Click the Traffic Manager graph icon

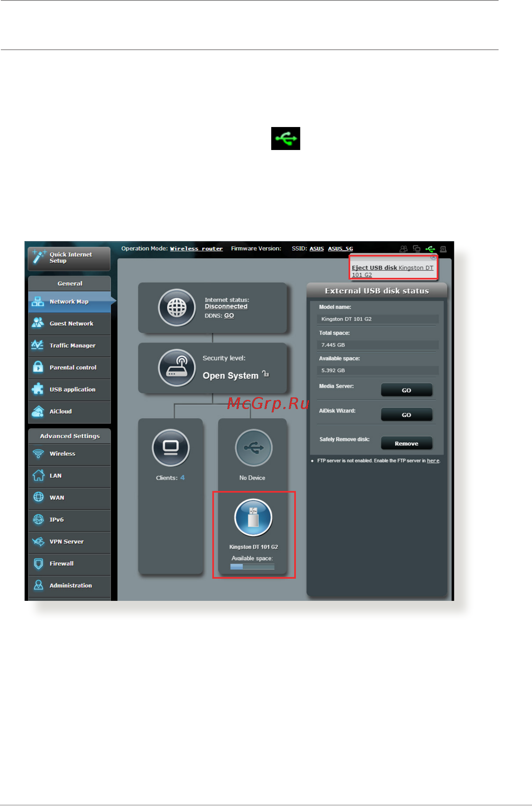[38, 345]
